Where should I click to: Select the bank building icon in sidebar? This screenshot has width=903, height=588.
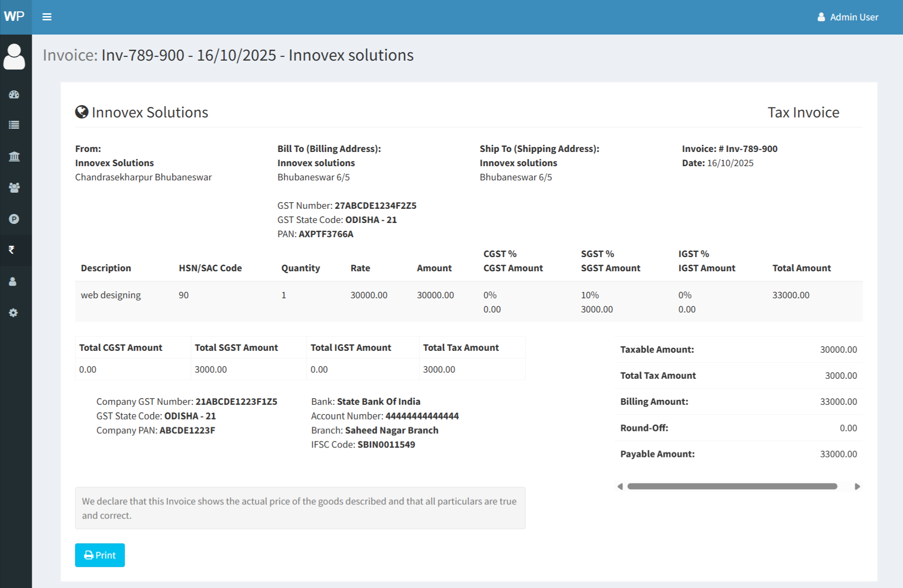[14, 156]
